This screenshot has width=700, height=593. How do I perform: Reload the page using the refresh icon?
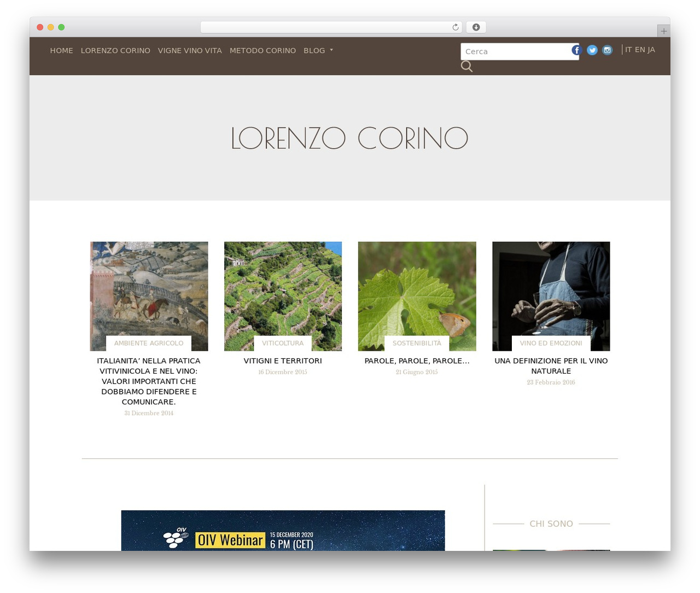(455, 27)
